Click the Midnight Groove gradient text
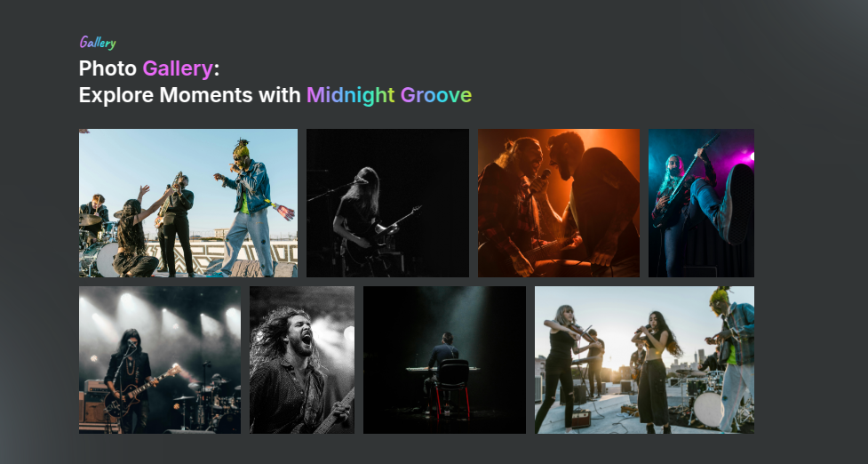 tap(389, 95)
